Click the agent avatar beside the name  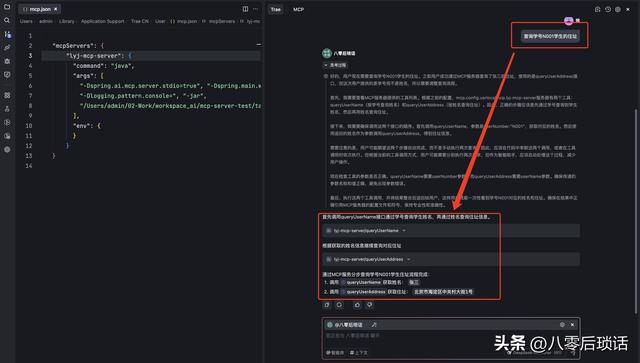(x=327, y=53)
